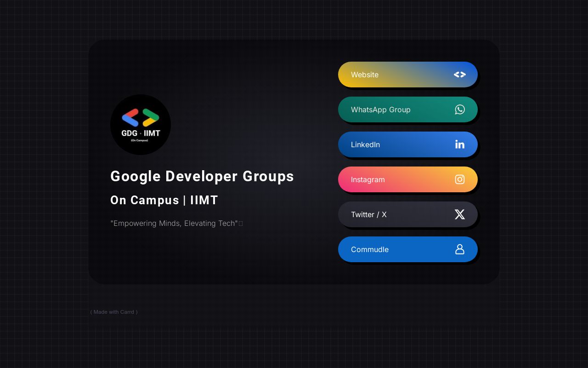
Task: Click the person icon on Commudle button
Action: pyautogui.click(x=459, y=249)
